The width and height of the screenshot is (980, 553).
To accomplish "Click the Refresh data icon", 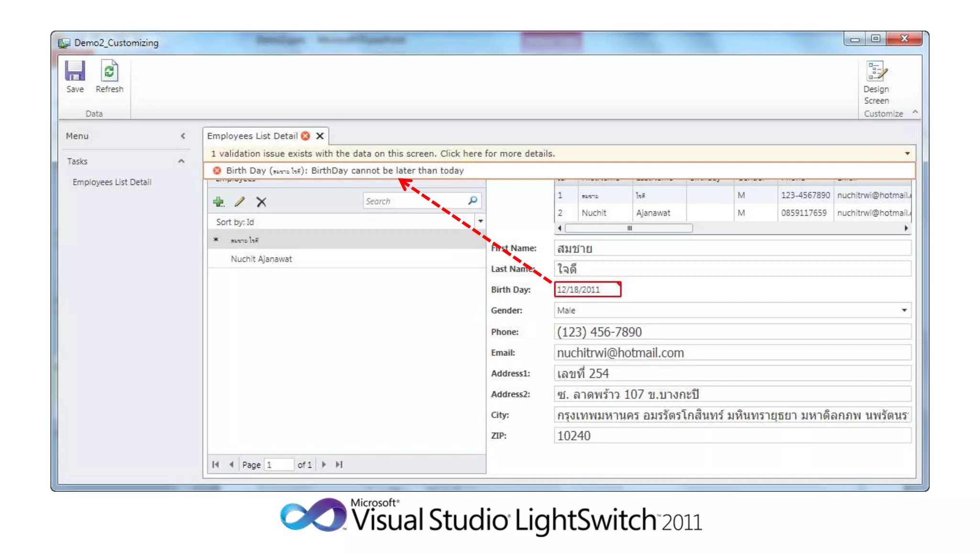I will tap(109, 71).
